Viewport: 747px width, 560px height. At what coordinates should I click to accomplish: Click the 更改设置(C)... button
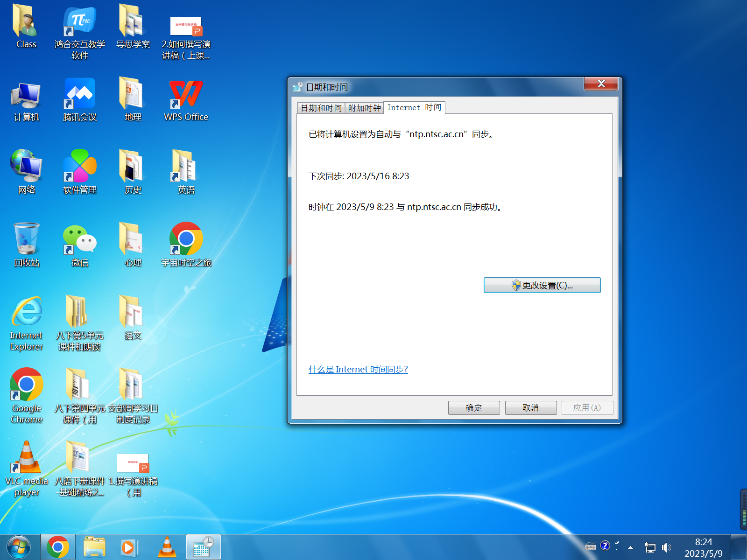(x=542, y=285)
